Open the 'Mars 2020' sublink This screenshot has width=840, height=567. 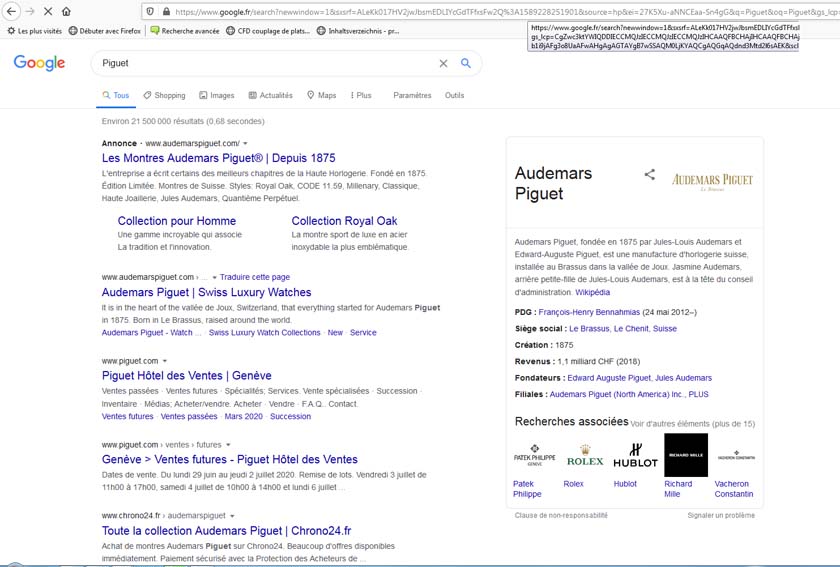pos(244,416)
